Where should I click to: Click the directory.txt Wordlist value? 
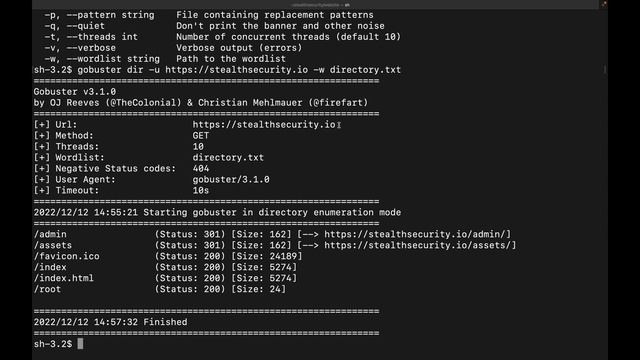coord(228,158)
